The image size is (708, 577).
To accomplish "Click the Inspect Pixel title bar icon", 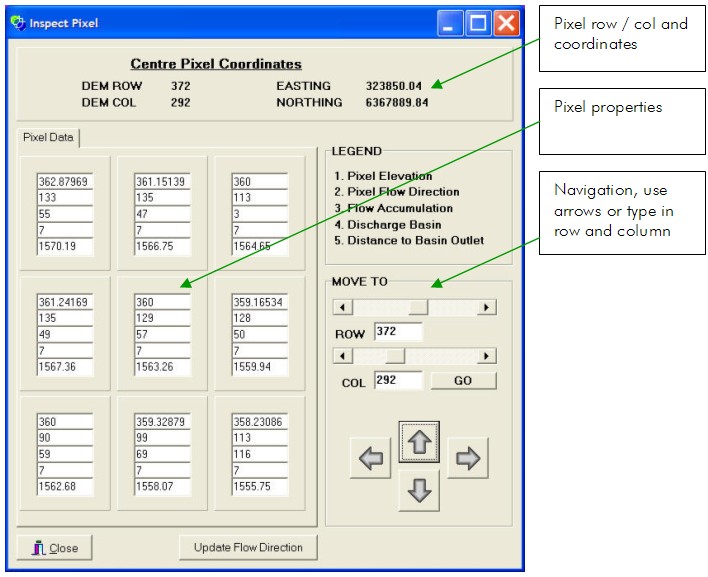I will pyautogui.click(x=17, y=23).
